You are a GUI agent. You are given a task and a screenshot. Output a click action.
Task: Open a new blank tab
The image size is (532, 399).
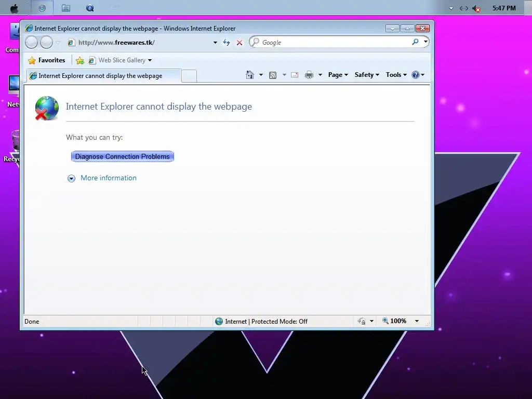(x=189, y=76)
